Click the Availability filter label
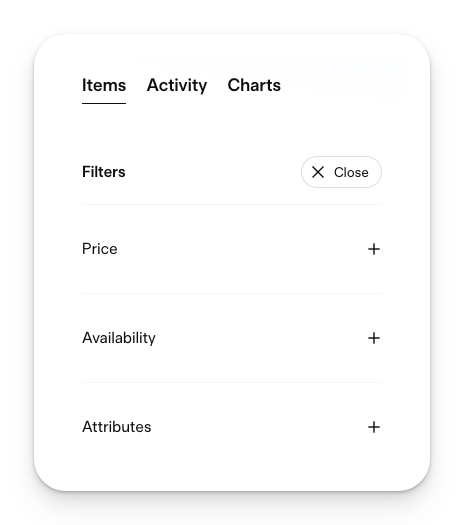 click(119, 338)
